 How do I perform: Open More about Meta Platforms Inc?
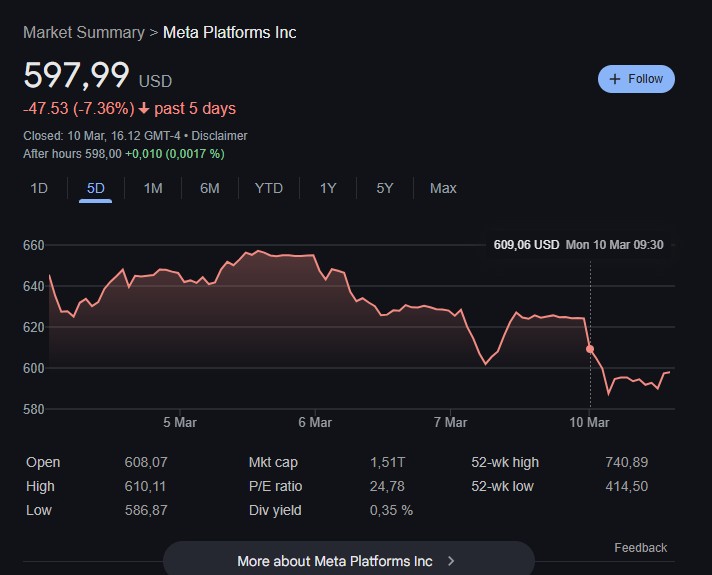point(349,561)
